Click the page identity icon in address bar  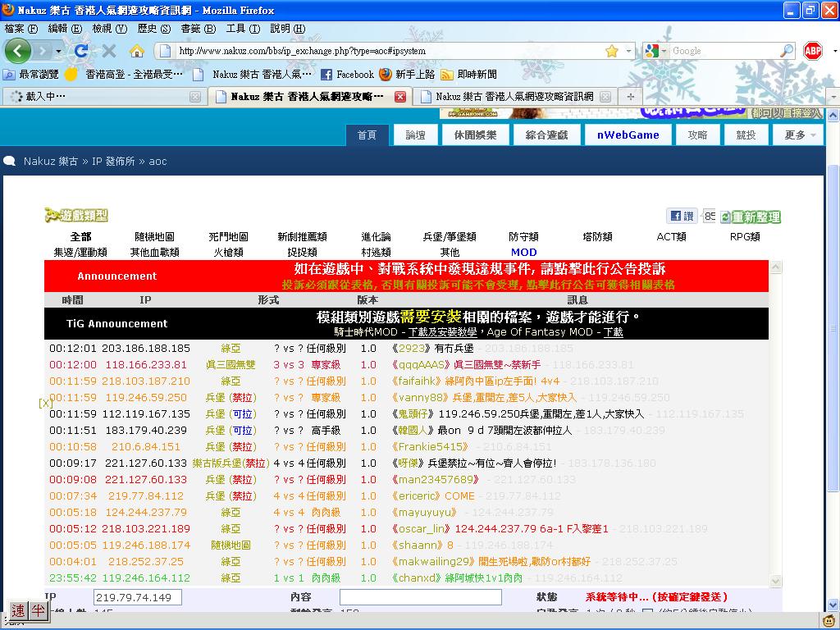tap(165, 51)
